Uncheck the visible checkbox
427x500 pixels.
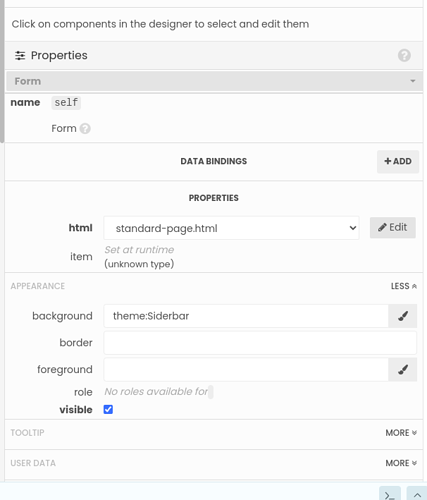coord(108,409)
